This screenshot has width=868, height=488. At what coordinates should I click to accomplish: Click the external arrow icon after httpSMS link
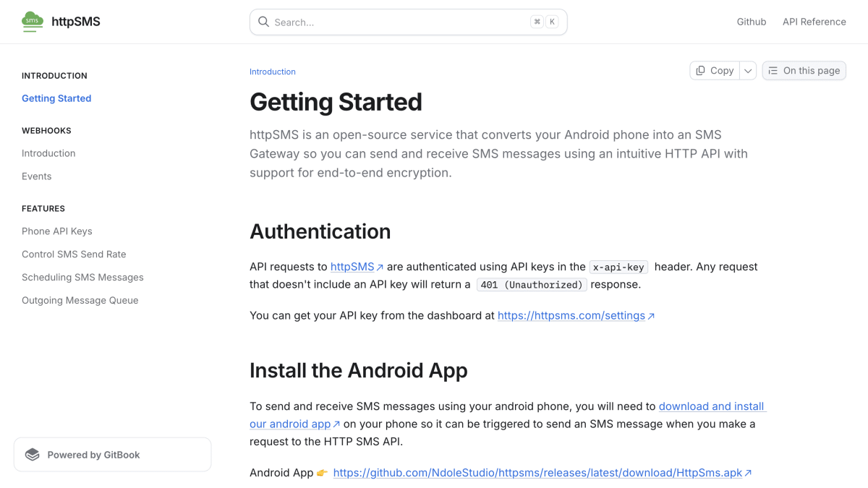click(x=380, y=267)
